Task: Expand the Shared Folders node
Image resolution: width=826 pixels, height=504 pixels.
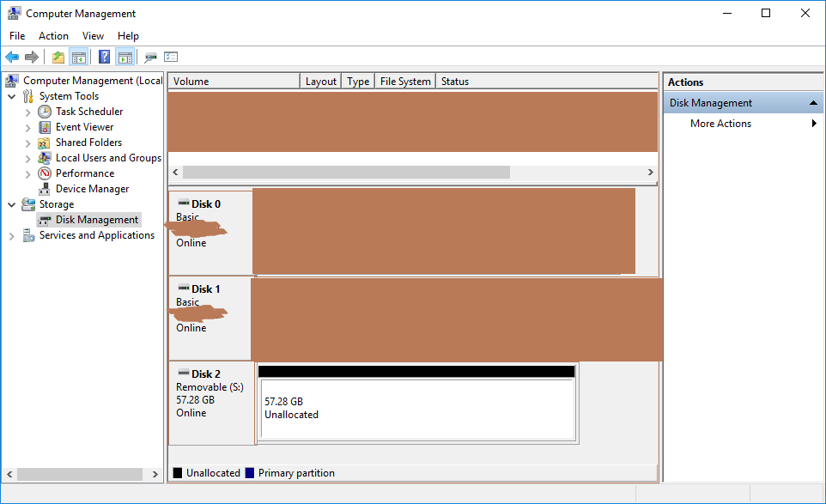Action: (x=28, y=143)
